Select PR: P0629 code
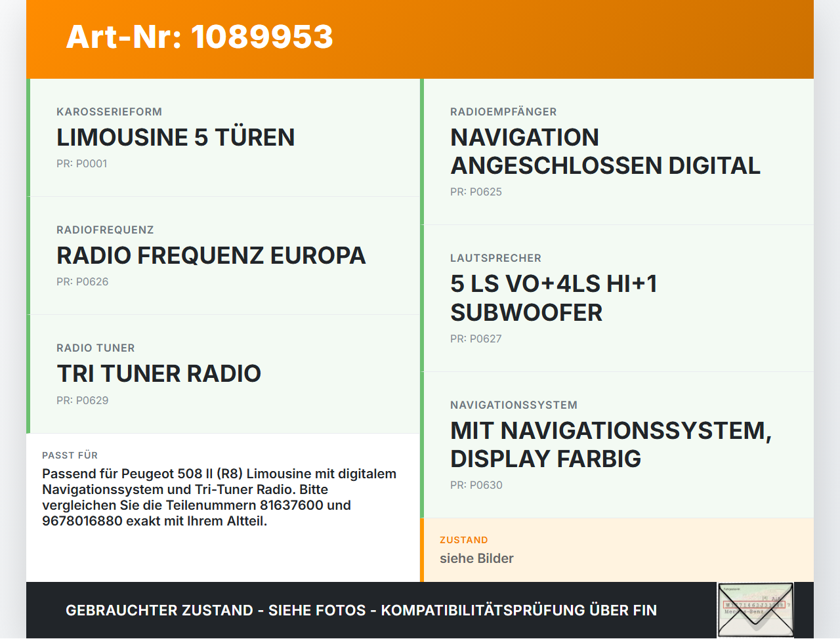 tap(82, 401)
